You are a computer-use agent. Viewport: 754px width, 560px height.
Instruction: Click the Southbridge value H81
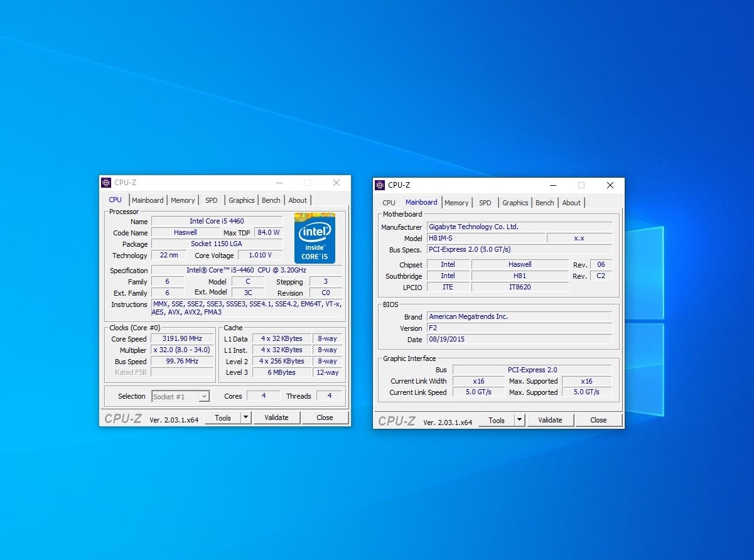coord(520,276)
